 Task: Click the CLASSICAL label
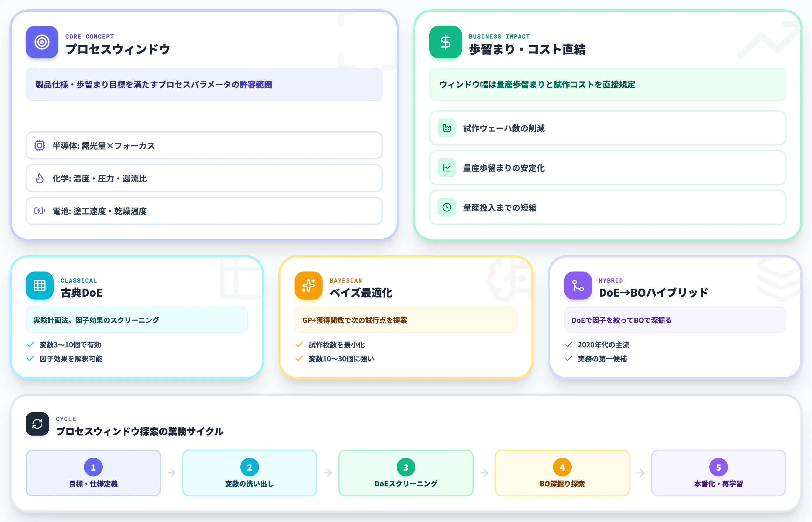tap(78, 281)
